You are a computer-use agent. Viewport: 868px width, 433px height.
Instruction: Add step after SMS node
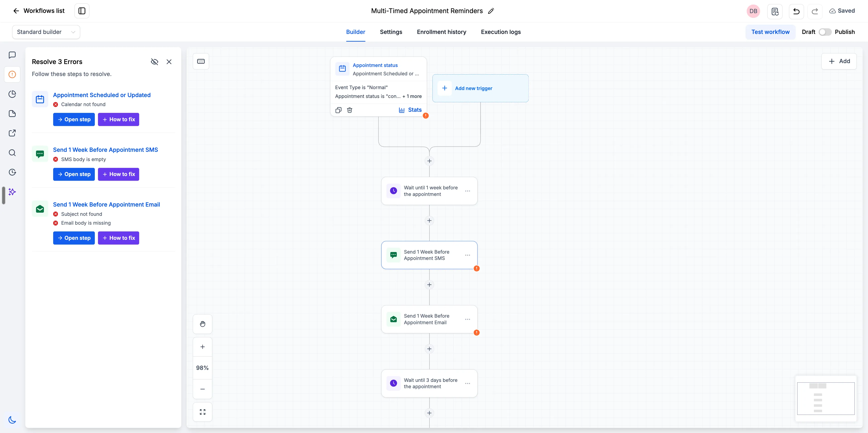429,285
